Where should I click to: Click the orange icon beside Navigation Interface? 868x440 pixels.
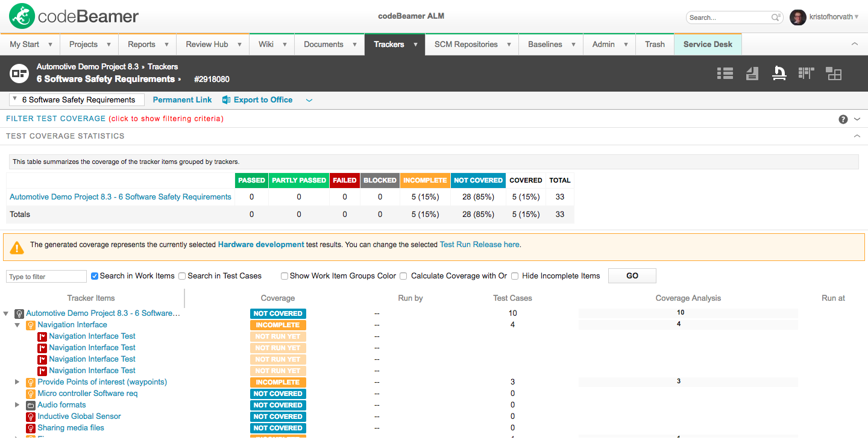(31, 325)
